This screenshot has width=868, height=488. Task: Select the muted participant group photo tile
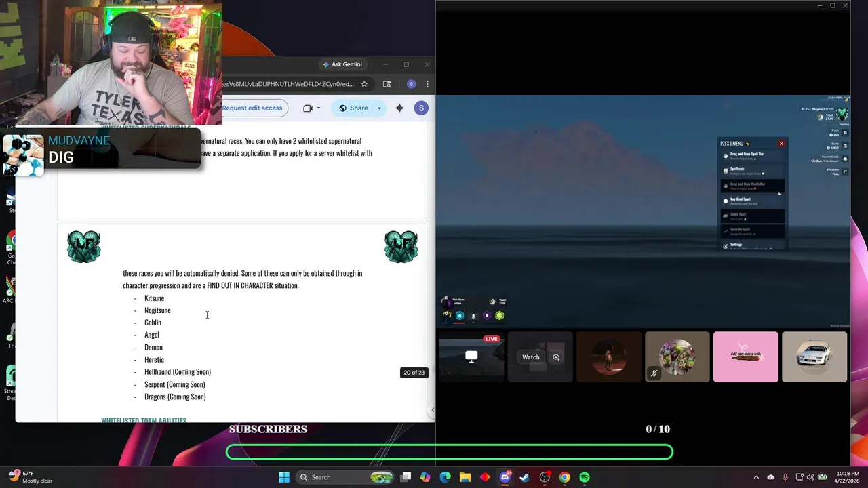tap(677, 357)
